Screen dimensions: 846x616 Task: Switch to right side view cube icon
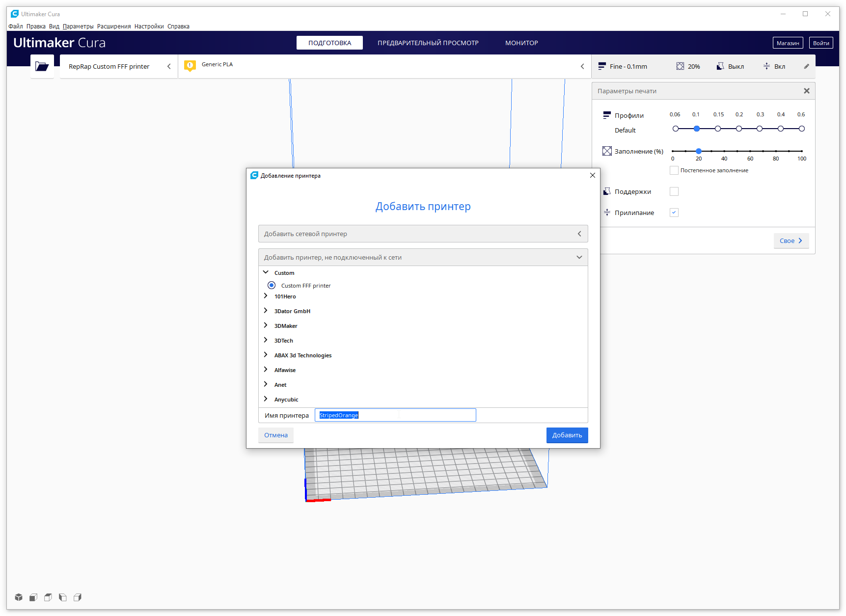(x=78, y=597)
